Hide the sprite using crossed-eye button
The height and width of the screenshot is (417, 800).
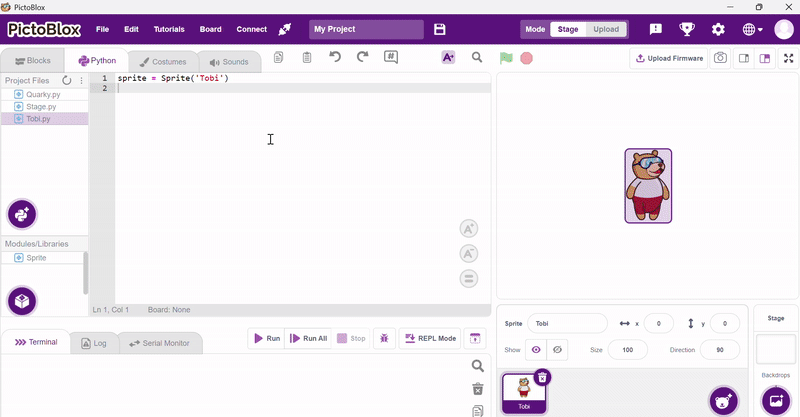coord(558,350)
